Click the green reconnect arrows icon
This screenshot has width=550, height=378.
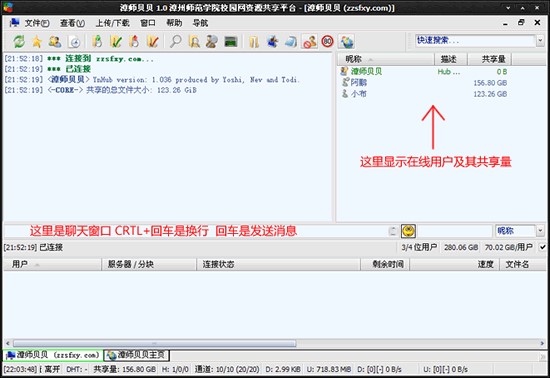pyautogui.click(x=19, y=41)
